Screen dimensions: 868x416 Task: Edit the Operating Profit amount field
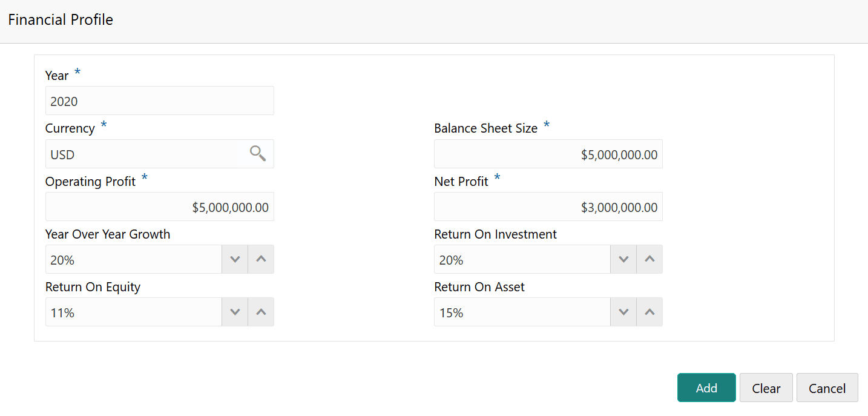click(x=160, y=206)
